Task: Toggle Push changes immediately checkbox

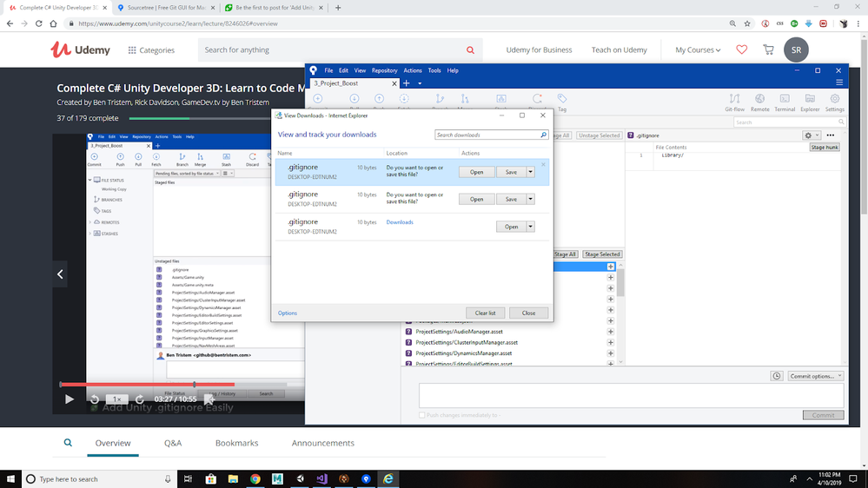Action: [421, 415]
